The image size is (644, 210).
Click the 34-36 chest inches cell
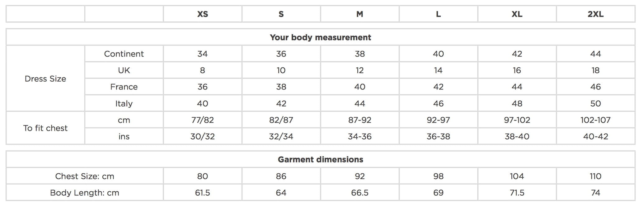[x=360, y=137]
